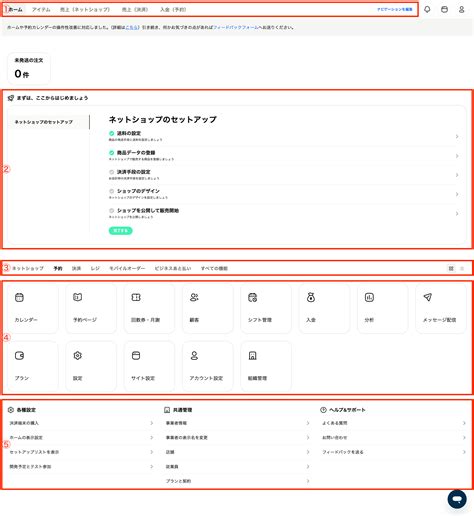The image size is (474, 516).
Task: Switch to the 予約 feature tab
Action: pos(58,268)
